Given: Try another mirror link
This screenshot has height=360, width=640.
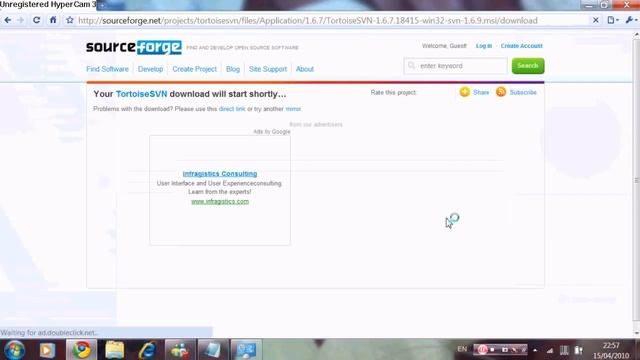Looking at the screenshot, I should pos(293,109).
